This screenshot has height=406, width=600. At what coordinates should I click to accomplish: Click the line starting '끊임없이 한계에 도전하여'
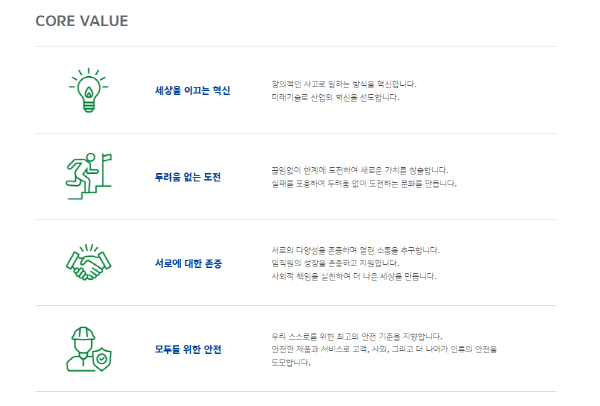(359, 170)
